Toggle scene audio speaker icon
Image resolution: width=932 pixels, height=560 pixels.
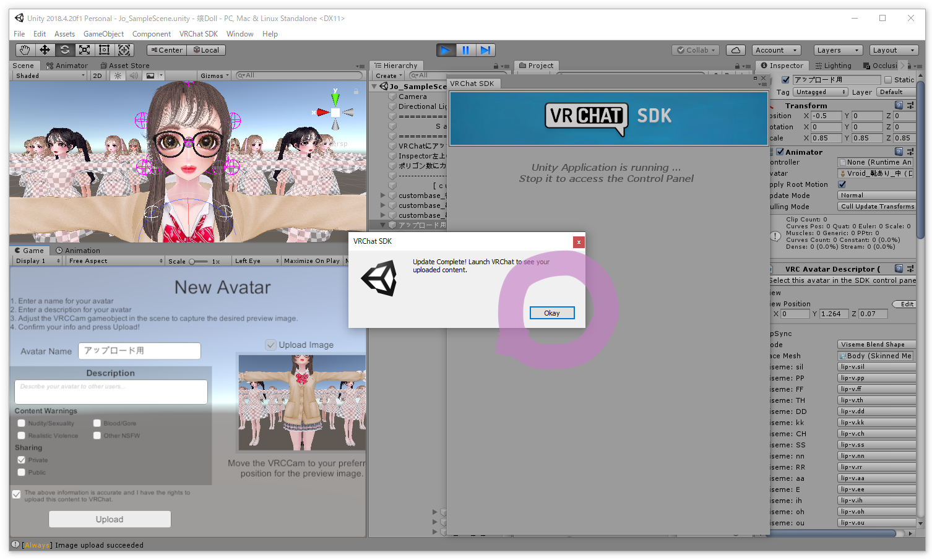pos(134,75)
